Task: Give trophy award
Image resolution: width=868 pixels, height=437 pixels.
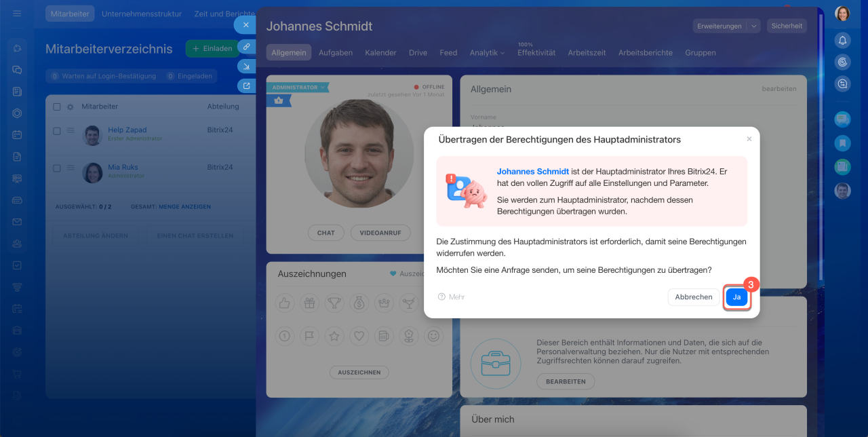Action: tap(334, 303)
